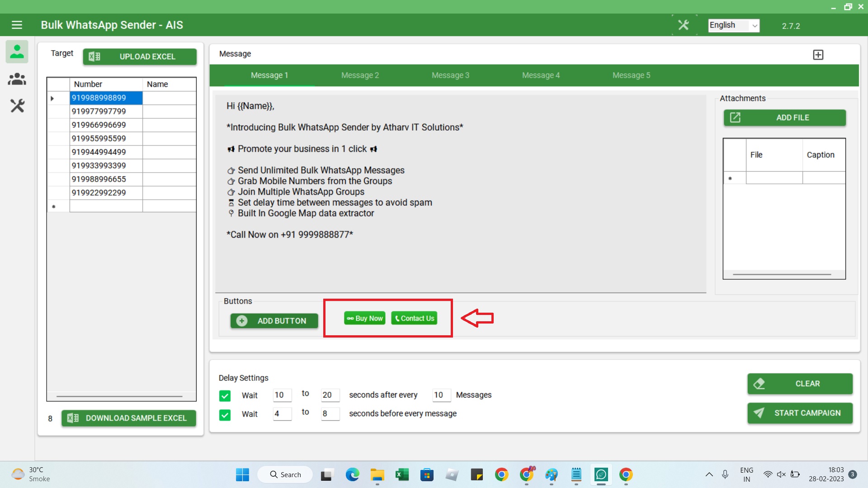Image resolution: width=868 pixels, height=488 pixels.
Task: Select number 919966996699 in target list
Action: [106, 125]
